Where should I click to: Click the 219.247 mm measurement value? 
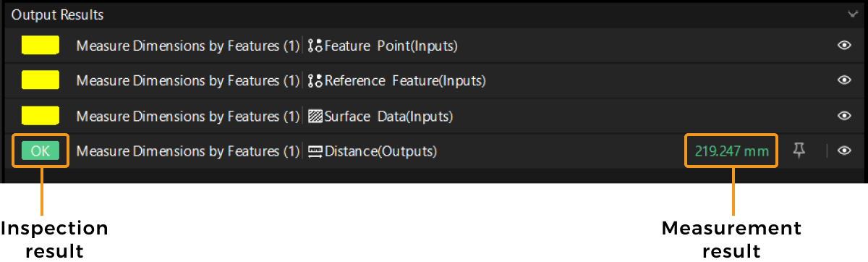[x=731, y=152]
